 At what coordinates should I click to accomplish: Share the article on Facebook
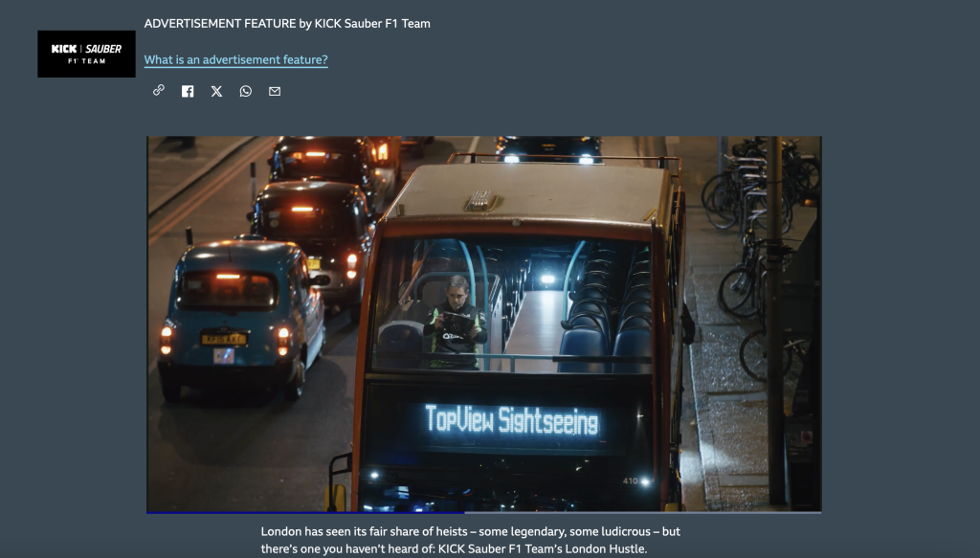[x=188, y=91]
